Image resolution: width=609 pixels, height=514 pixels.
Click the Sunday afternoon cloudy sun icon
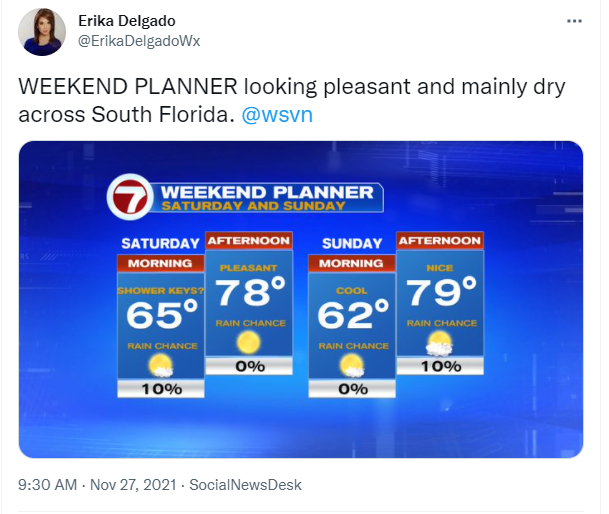(x=439, y=343)
